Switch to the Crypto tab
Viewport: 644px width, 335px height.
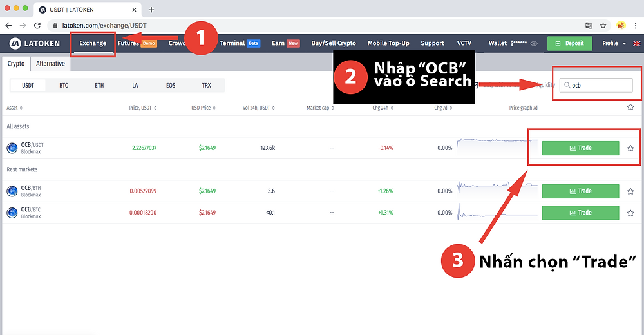[16, 64]
